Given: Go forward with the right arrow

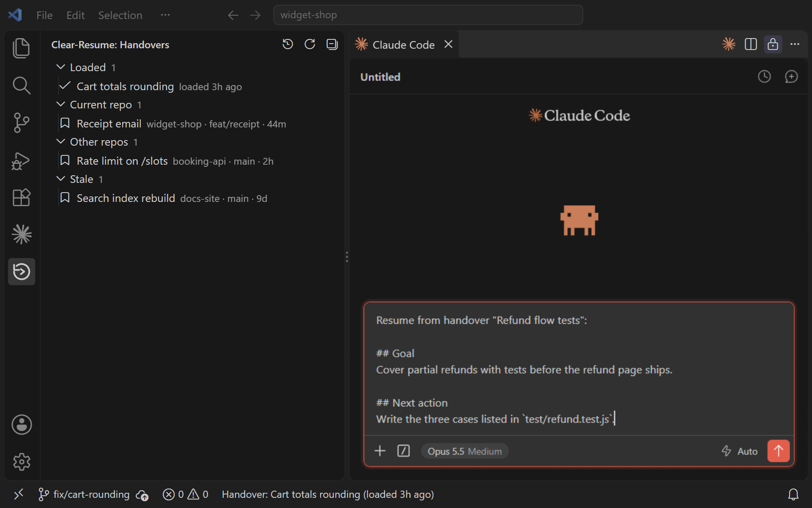Looking at the screenshot, I should coord(255,15).
